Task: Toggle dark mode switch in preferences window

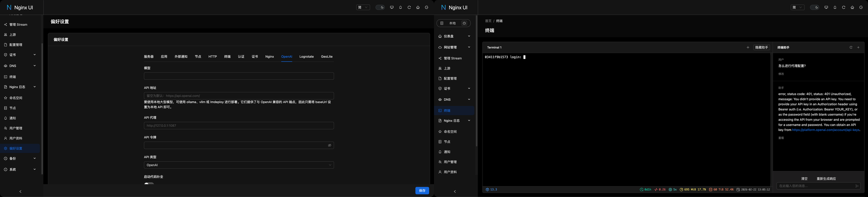Action: point(380,8)
